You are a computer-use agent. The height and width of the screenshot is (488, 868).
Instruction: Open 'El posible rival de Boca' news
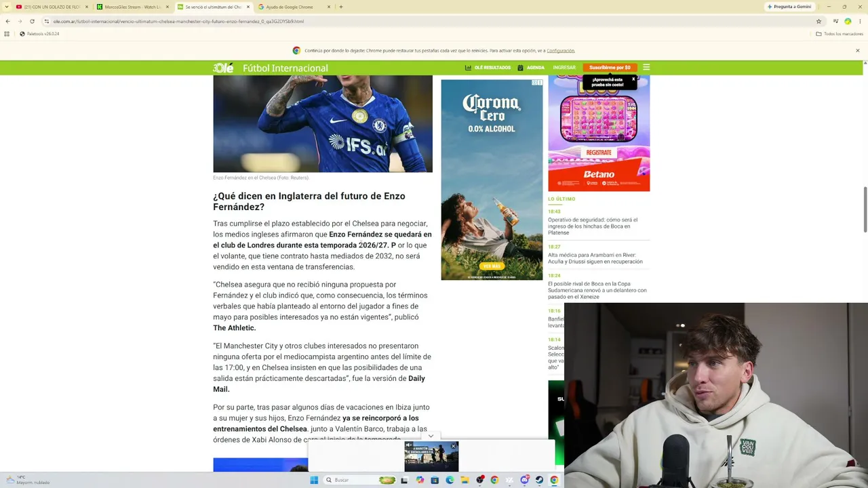(x=597, y=290)
